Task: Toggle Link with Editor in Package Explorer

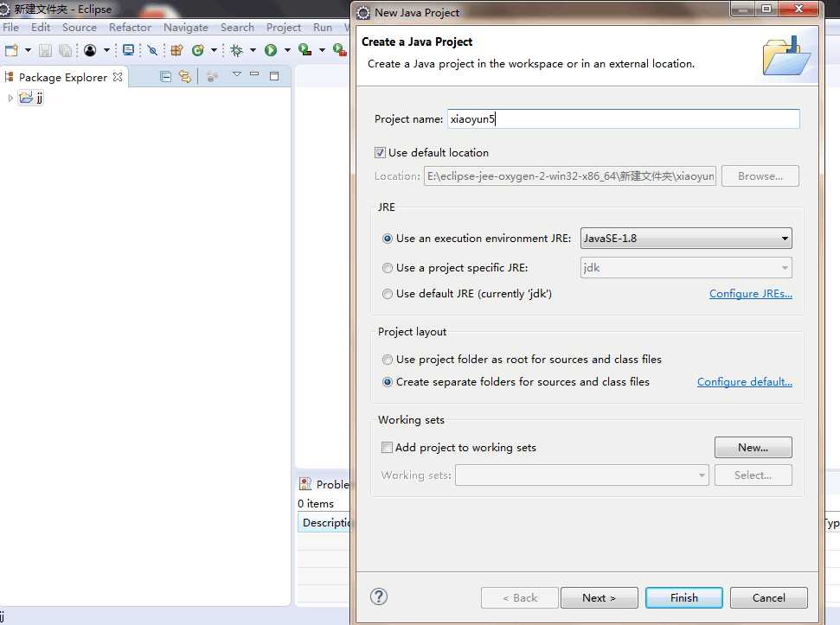Action: 185,77
